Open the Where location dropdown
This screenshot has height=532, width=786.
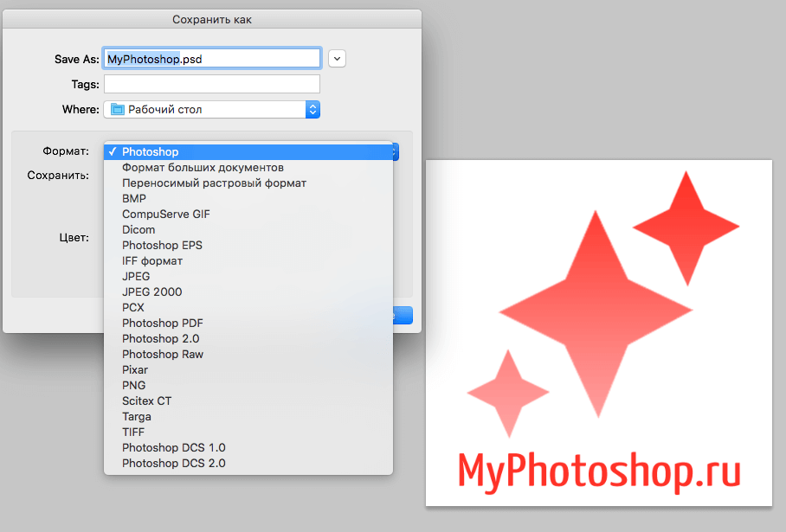click(312, 110)
